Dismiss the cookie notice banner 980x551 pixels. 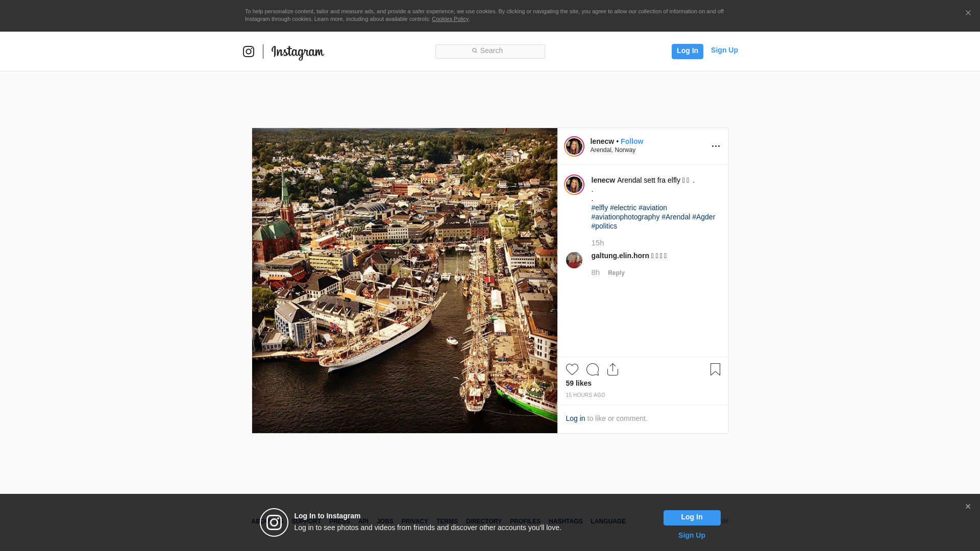click(968, 13)
